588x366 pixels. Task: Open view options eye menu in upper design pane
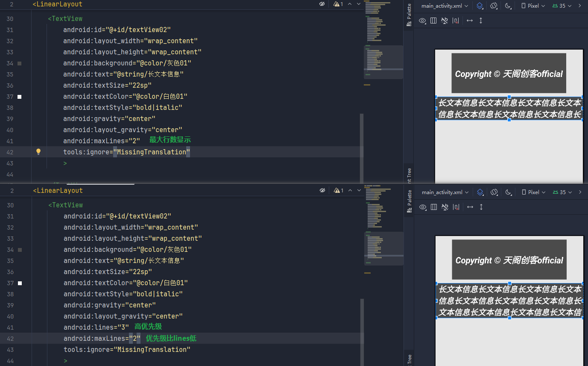tap(423, 21)
